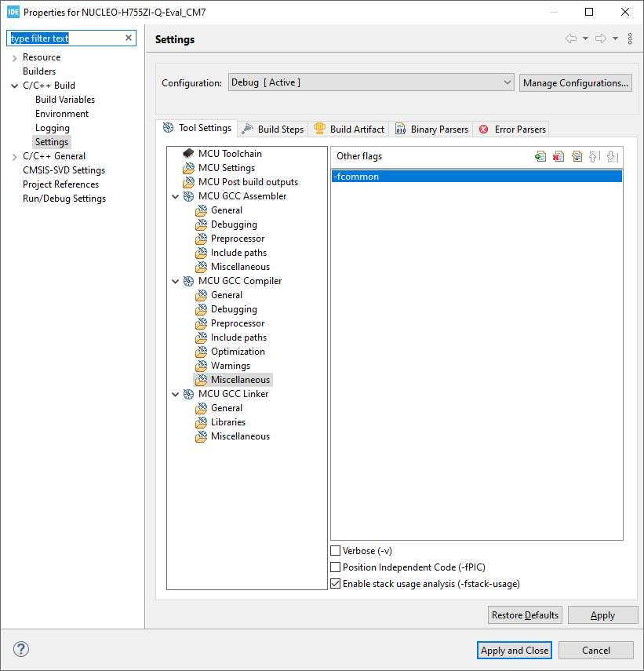Clear the filter text with the X icon
644x671 pixels.
pyautogui.click(x=129, y=38)
